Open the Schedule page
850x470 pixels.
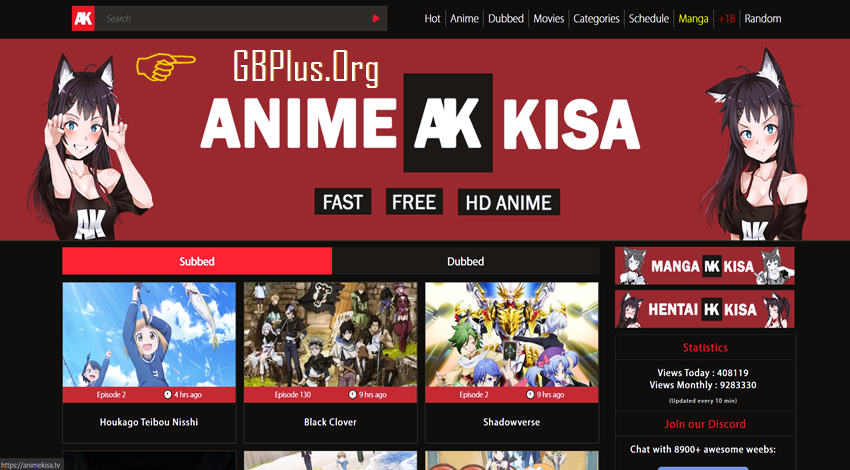coord(649,18)
